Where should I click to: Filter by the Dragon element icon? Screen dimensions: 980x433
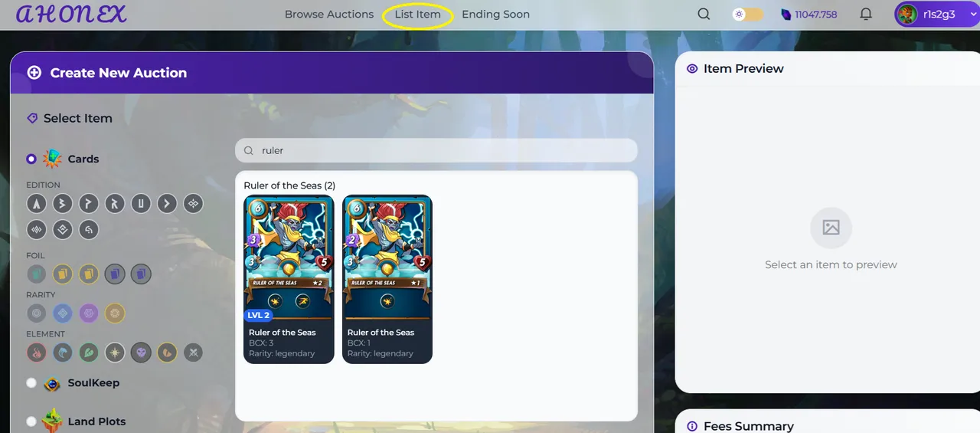(x=167, y=353)
